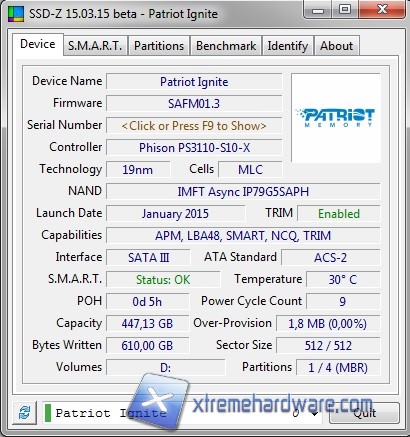Click the Volumes value D:
This screenshot has width=410, height=437.
coord(166,368)
